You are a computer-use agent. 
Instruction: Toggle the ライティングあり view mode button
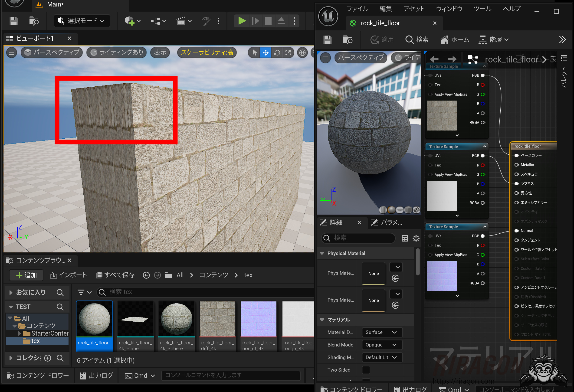tap(117, 52)
